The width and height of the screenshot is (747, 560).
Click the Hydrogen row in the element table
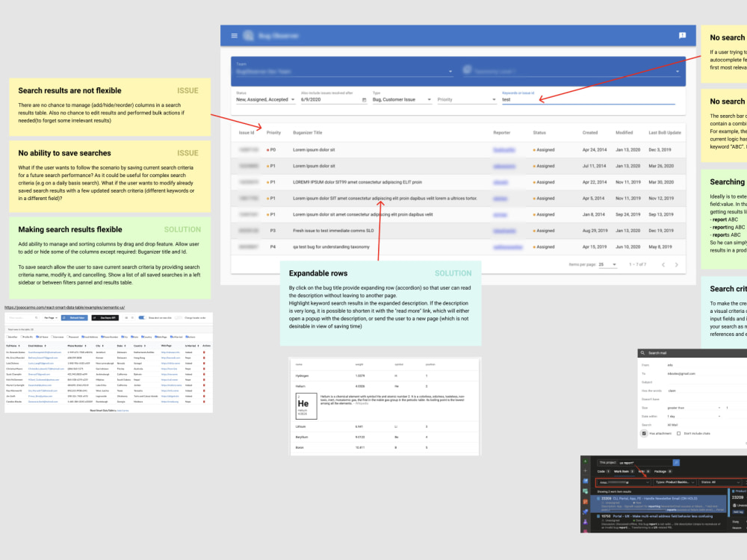pyautogui.click(x=385, y=376)
